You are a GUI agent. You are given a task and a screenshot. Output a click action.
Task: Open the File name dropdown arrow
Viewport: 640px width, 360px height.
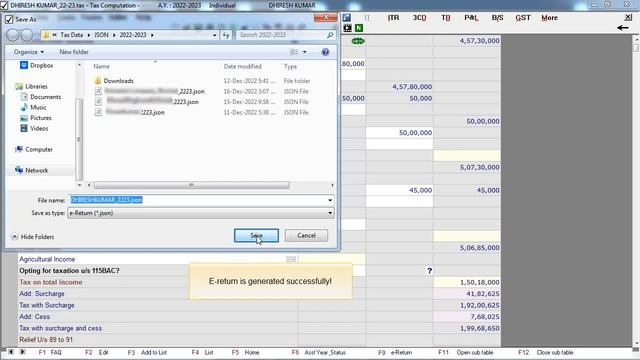point(330,200)
